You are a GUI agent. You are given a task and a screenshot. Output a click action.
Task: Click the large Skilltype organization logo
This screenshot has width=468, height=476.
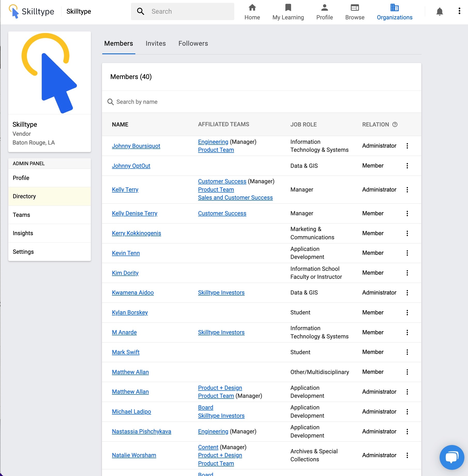pyautogui.click(x=50, y=73)
